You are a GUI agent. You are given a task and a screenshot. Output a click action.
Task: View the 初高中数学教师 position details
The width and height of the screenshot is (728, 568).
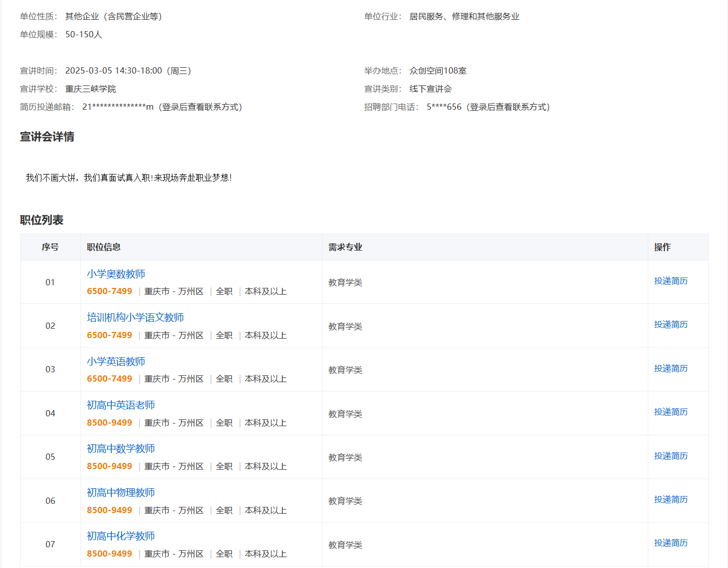tap(121, 448)
